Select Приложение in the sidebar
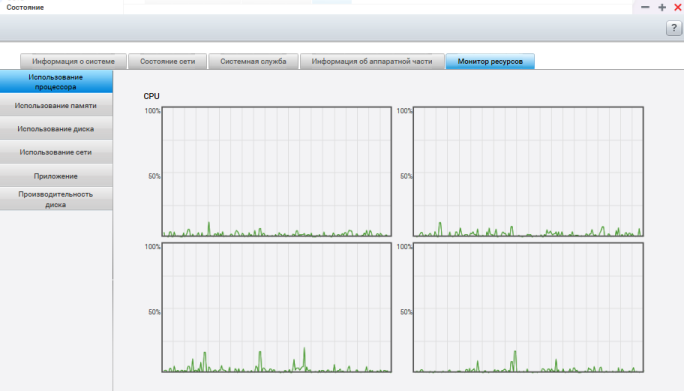684x391 pixels. (x=56, y=176)
